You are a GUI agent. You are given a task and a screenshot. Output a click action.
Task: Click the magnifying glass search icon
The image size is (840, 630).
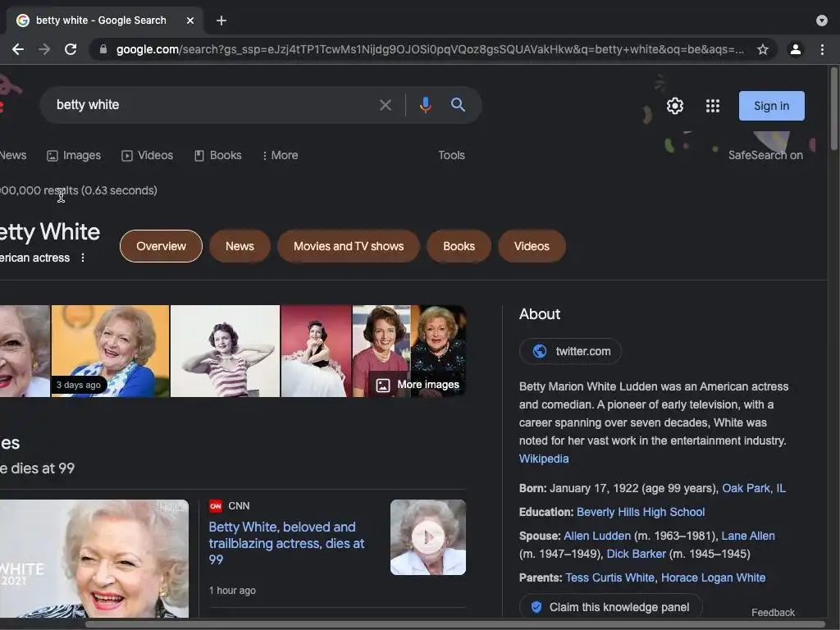pyautogui.click(x=458, y=105)
